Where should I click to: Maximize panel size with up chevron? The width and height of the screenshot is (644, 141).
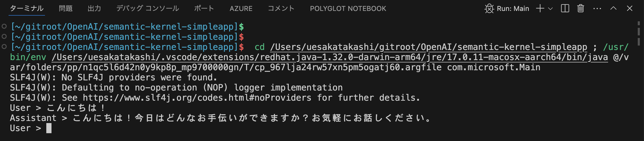(613, 8)
